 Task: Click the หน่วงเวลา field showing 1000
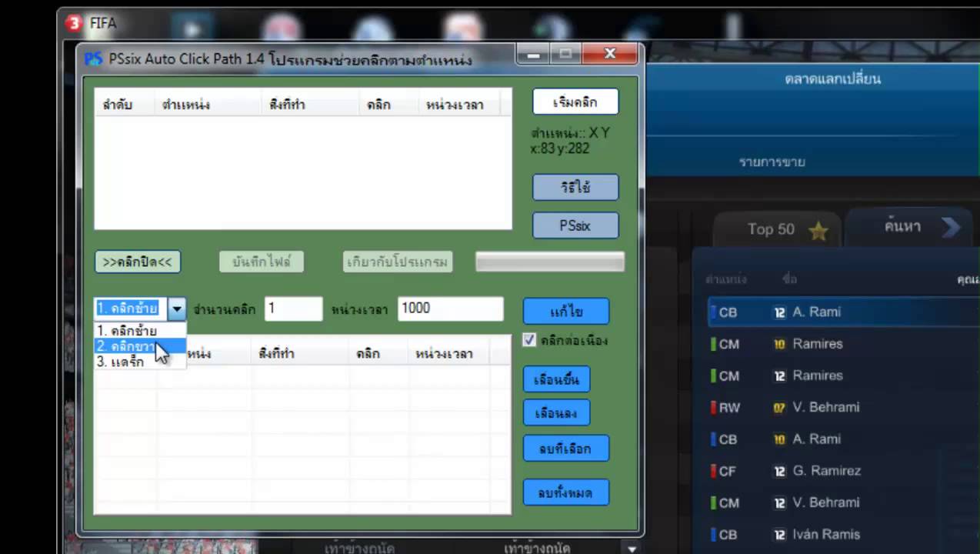coord(450,309)
